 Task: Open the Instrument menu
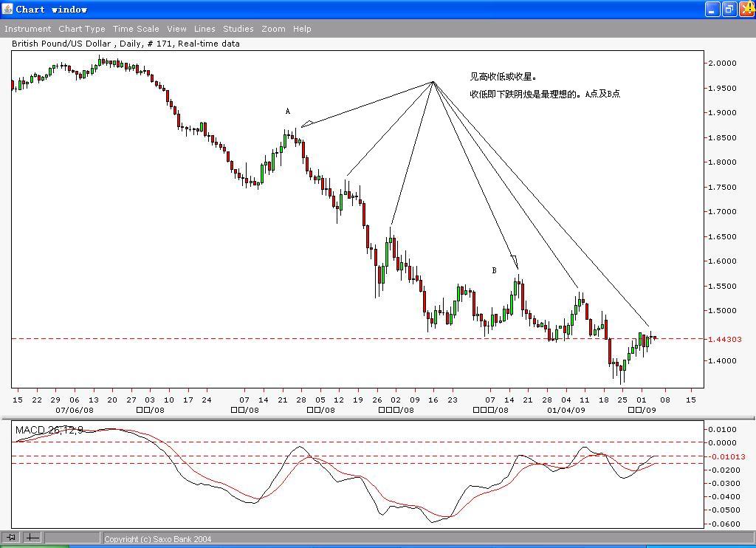[x=27, y=29]
